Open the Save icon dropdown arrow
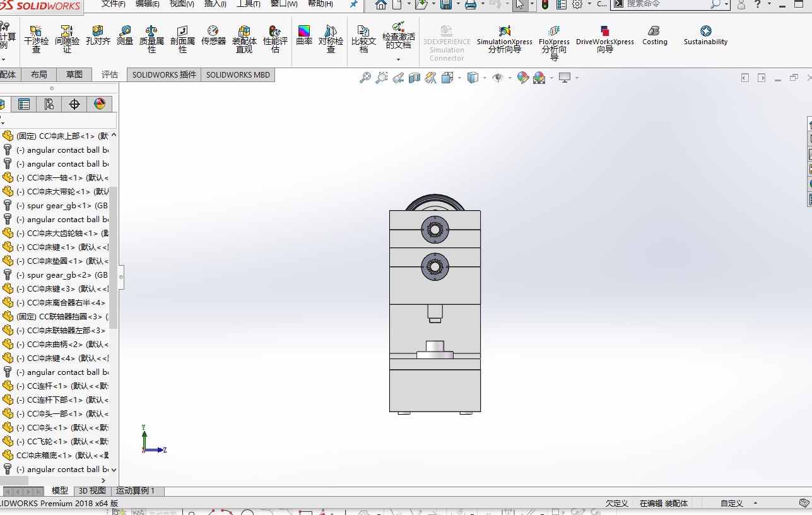 457,4
